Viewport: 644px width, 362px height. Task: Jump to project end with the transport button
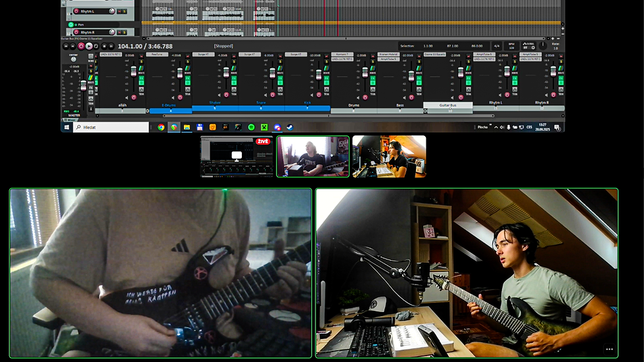[73, 47]
